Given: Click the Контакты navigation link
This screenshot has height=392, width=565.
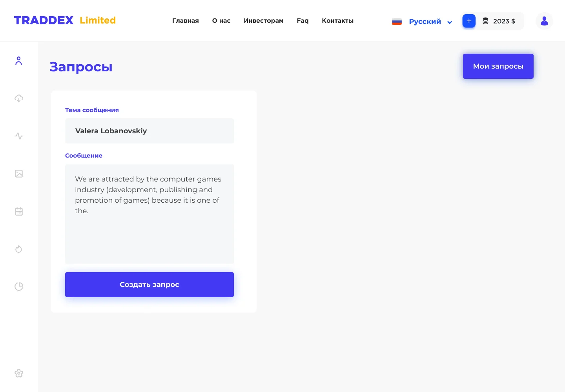Looking at the screenshot, I should pyautogui.click(x=338, y=21).
